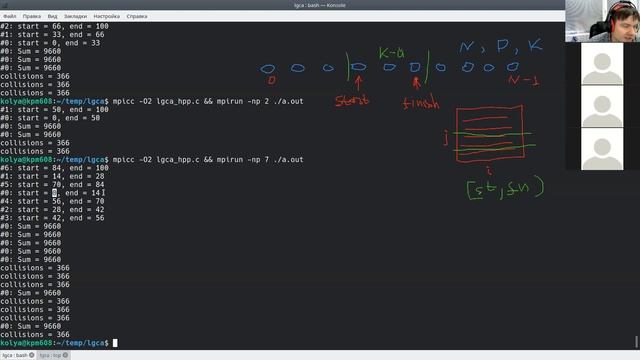
Task: Click the 'mpirun -np 2' command line
Action: tap(152, 101)
